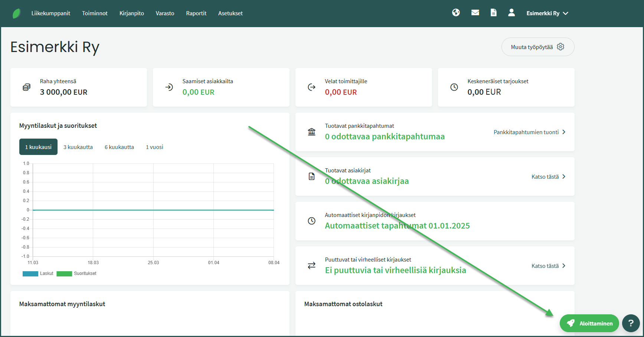Click the Muuta työpöytää button

(x=537, y=47)
